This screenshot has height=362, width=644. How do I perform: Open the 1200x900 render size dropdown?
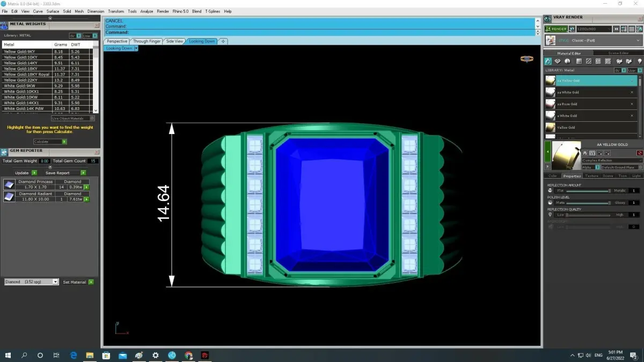[x=594, y=29]
